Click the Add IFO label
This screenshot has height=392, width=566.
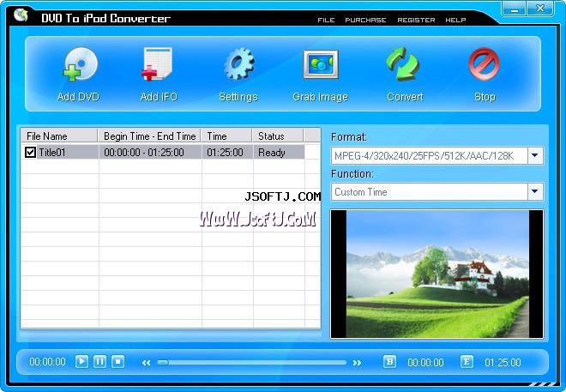(x=159, y=97)
